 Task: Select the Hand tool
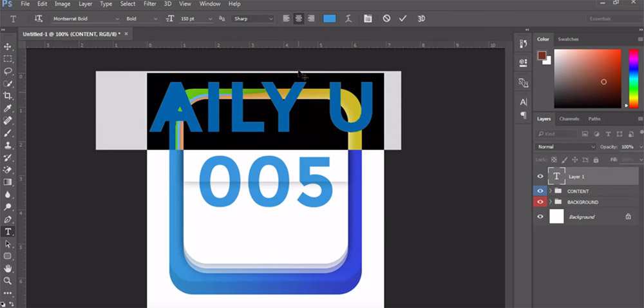click(8, 268)
